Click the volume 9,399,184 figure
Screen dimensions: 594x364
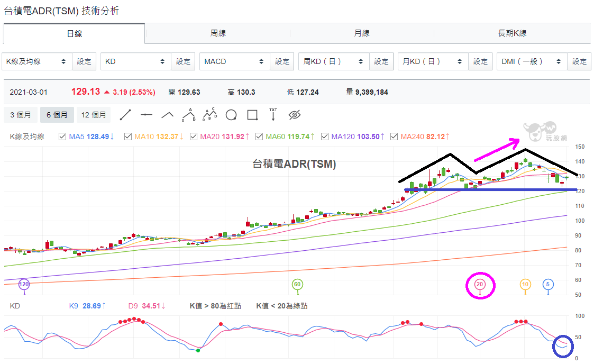367,92
